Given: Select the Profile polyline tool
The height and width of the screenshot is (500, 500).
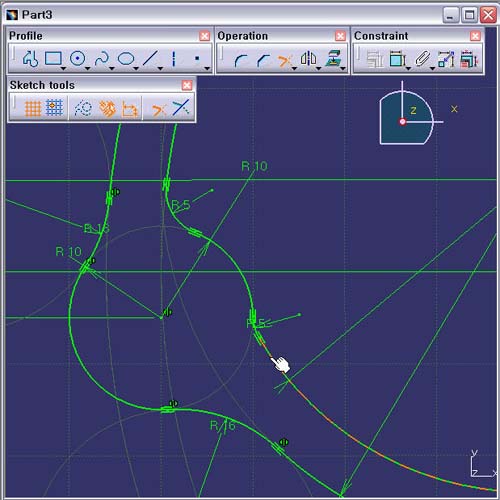Looking at the screenshot, I should pyautogui.click(x=30, y=59).
